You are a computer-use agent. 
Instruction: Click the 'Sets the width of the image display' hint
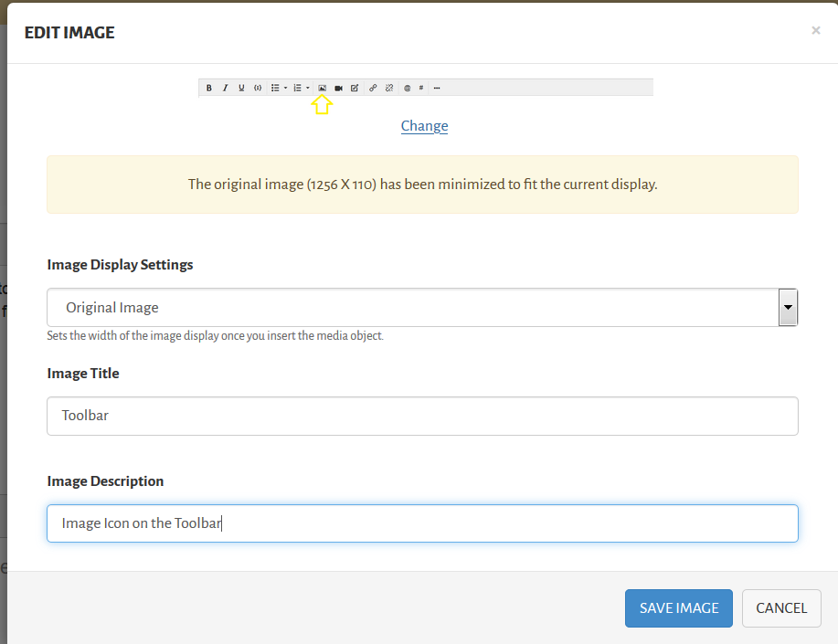215,335
